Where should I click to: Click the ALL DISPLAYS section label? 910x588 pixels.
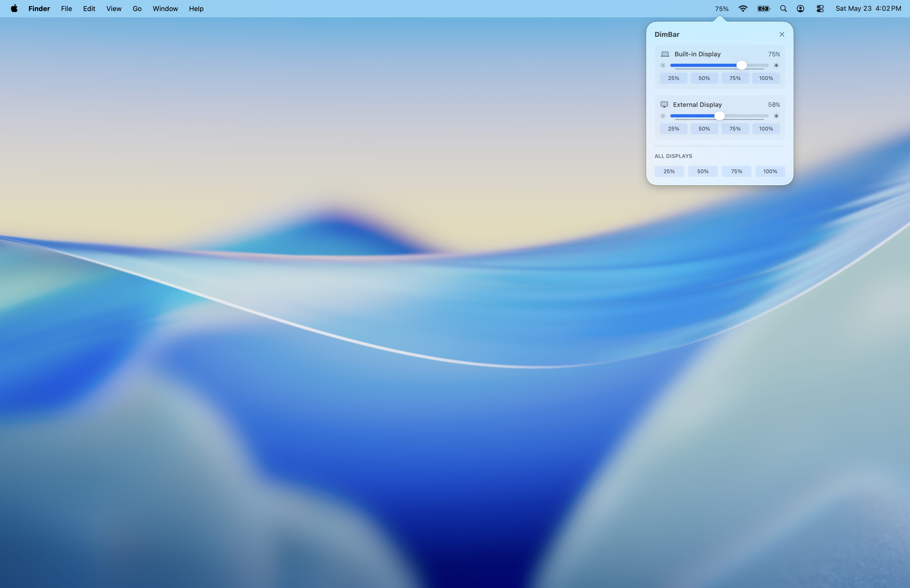point(673,156)
